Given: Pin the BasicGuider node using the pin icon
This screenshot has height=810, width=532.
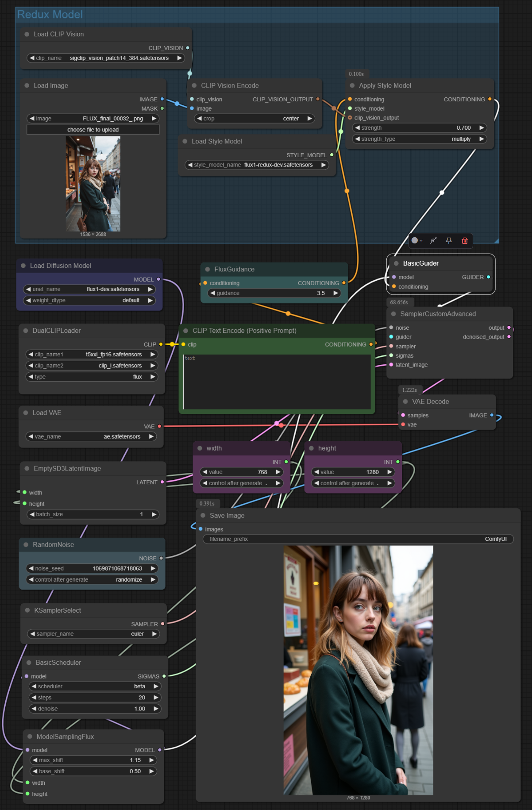Looking at the screenshot, I should click(449, 240).
